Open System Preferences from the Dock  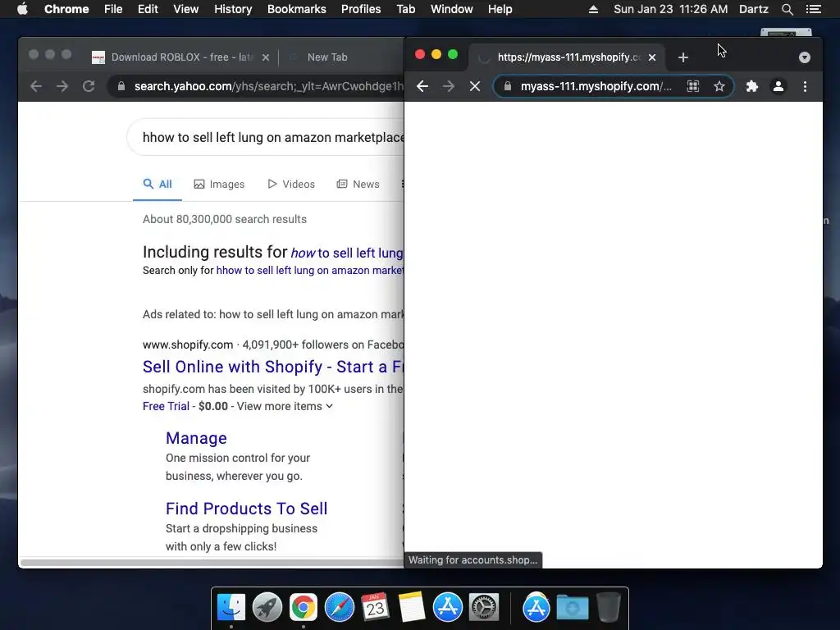[x=484, y=608]
